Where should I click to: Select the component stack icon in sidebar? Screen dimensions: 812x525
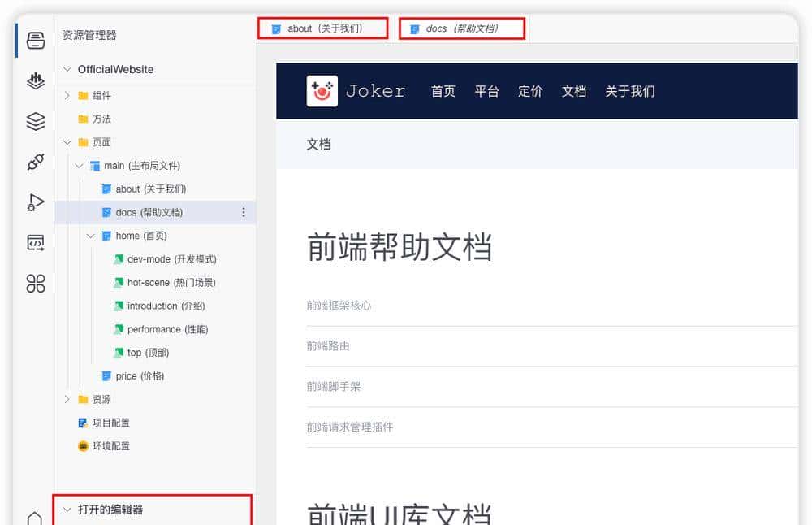[35, 81]
